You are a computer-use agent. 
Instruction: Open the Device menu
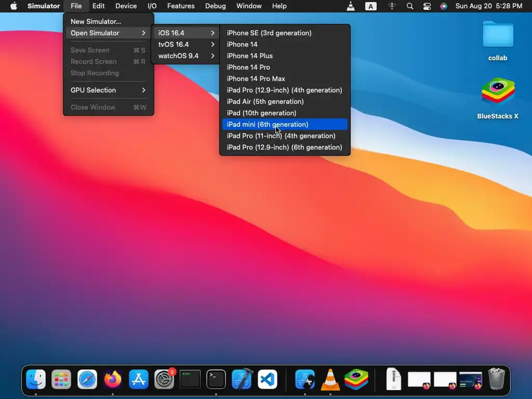[126, 6]
